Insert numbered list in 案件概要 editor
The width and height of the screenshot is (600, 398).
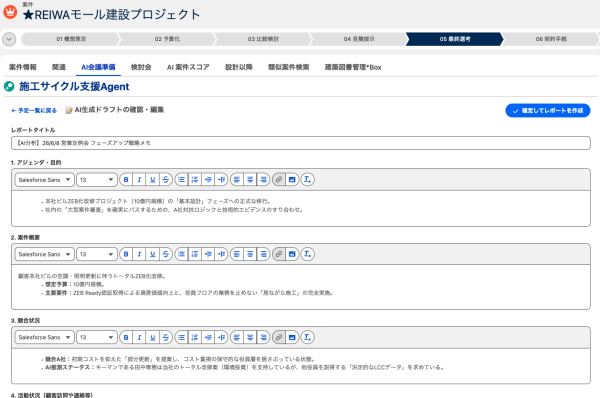[195, 254]
